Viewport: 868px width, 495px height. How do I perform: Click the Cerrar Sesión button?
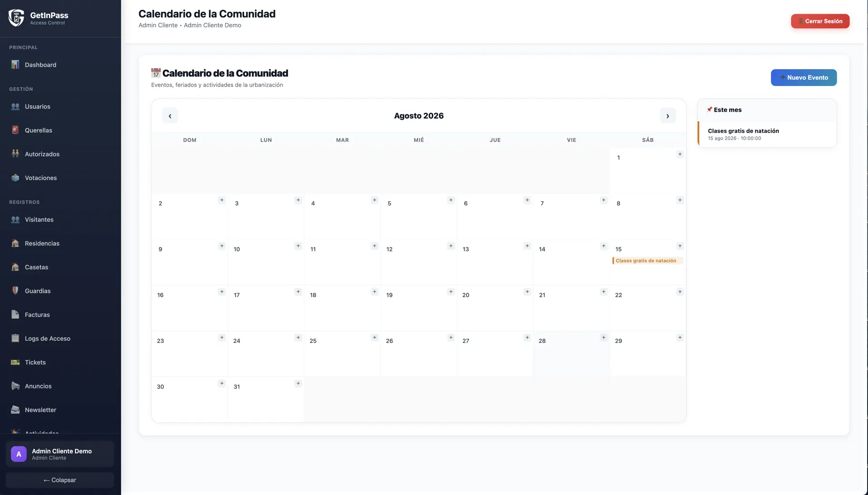[820, 21]
